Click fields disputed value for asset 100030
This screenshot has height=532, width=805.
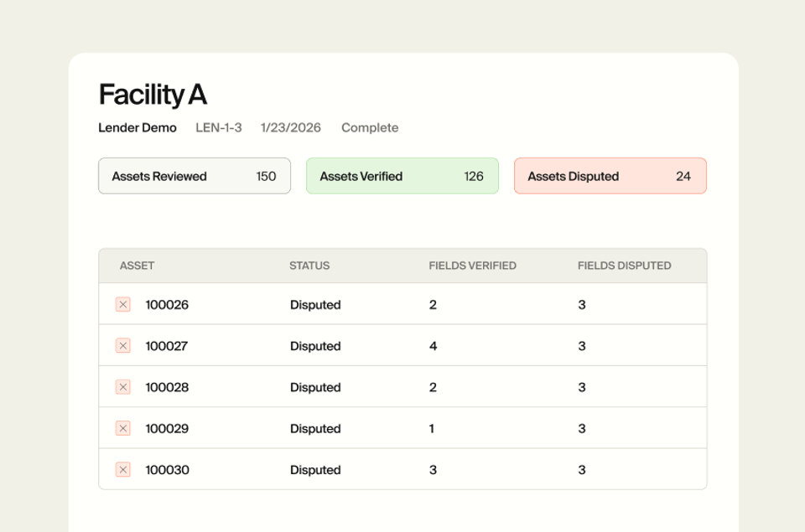[582, 470]
